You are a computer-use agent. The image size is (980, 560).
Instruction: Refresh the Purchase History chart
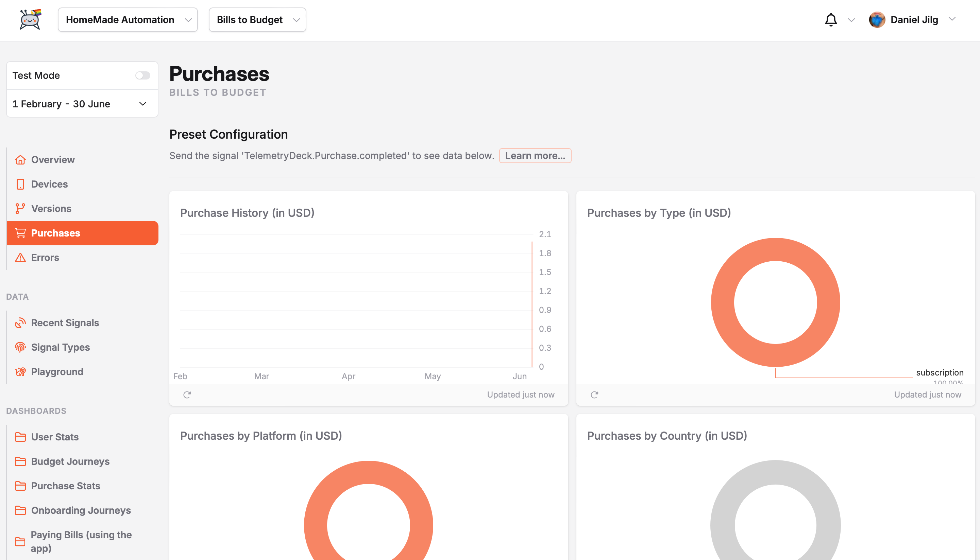pos(187,395)
